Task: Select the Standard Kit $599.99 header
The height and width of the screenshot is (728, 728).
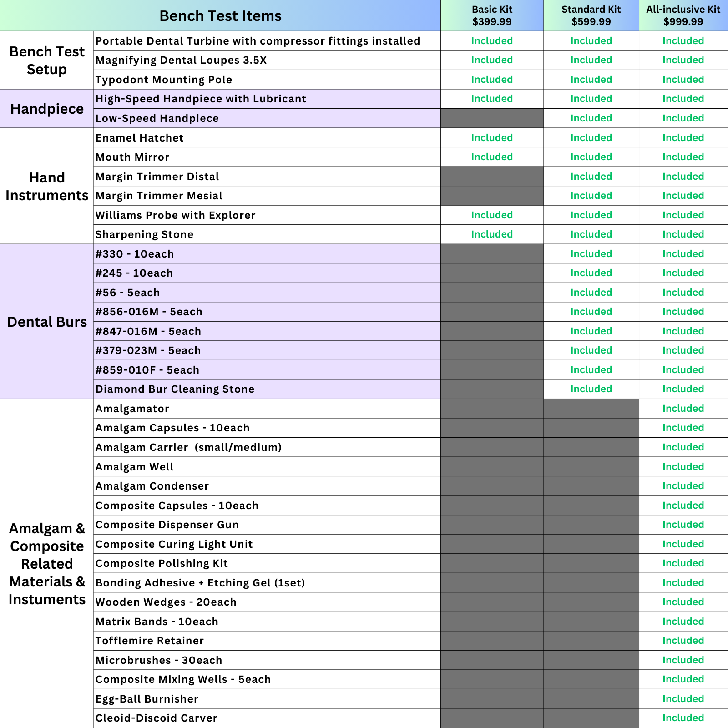Action: pyautogui.click(x=591, y=16)
